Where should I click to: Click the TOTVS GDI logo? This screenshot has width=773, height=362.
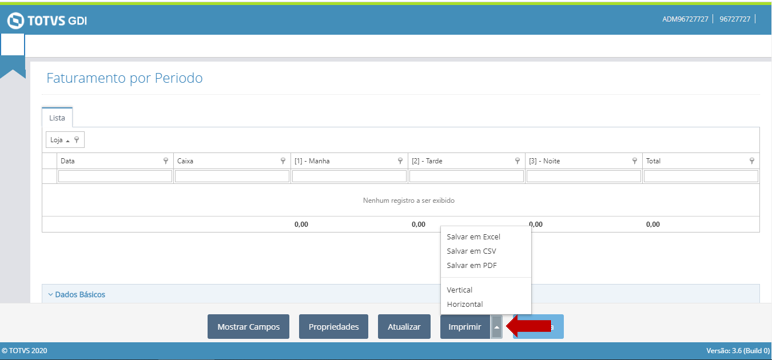47,21
